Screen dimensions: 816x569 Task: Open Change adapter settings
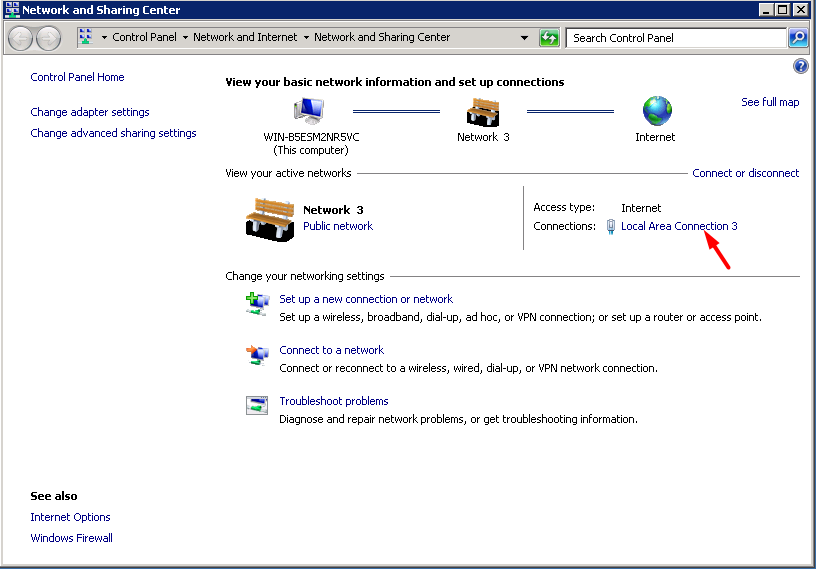coord(90,112)
